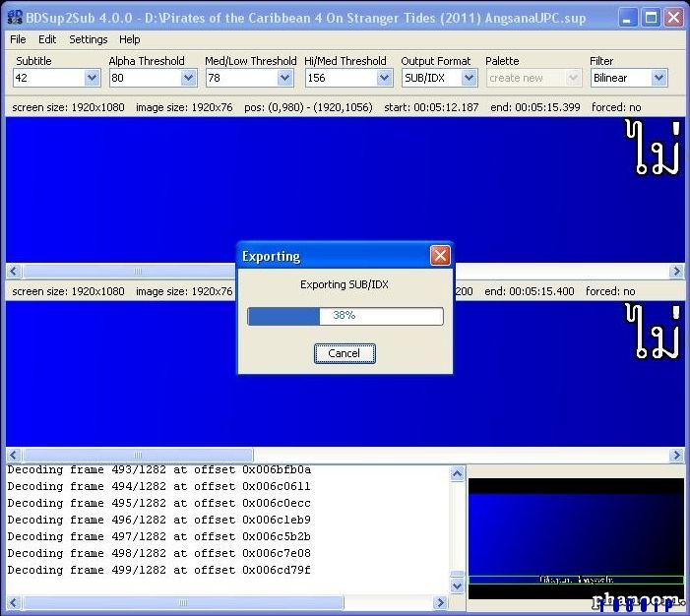Open the Help menu
This screenshot has height=616, width=690.
129,39
